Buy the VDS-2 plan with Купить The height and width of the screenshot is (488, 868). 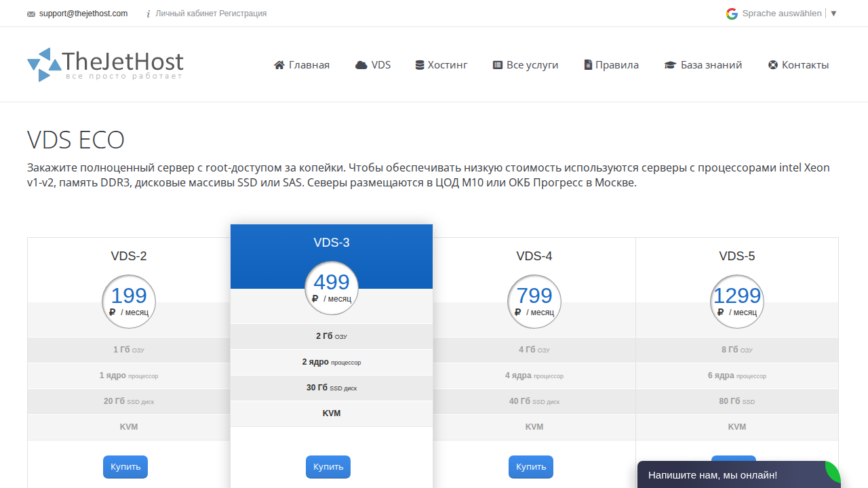point(125,467)
